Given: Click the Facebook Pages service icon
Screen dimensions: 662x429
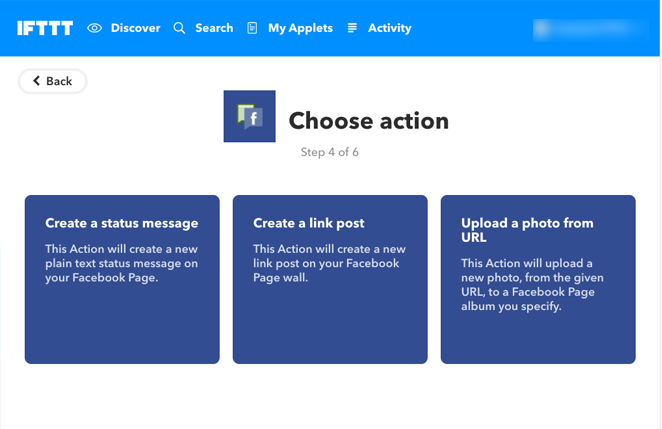Looking at the screenshot, I should [250, 116].
